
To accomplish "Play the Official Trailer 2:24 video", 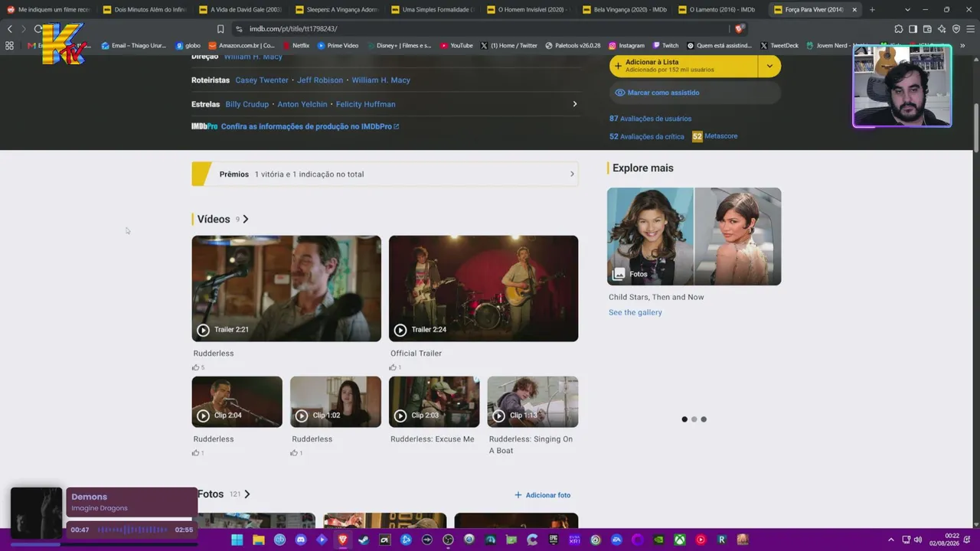I will point(483,289).
